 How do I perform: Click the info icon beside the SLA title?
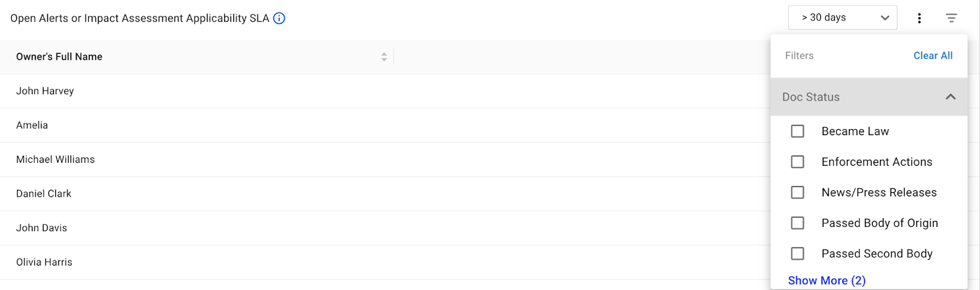[279, 18]
